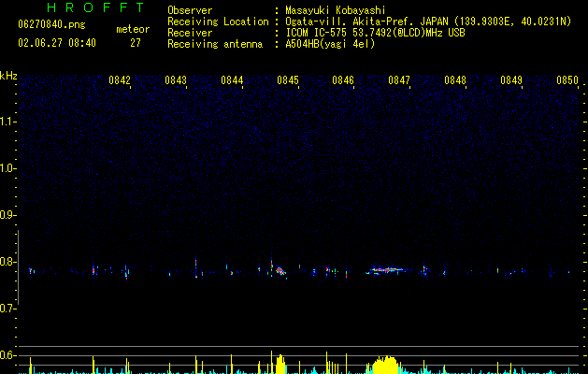Click the 0848 time marker
The width and height of the screenshot is (588, 374).
pos(455,80)
